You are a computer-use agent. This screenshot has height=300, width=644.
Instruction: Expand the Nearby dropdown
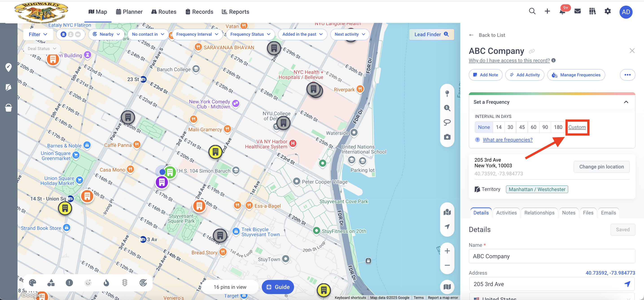click(x=107, y=34)
